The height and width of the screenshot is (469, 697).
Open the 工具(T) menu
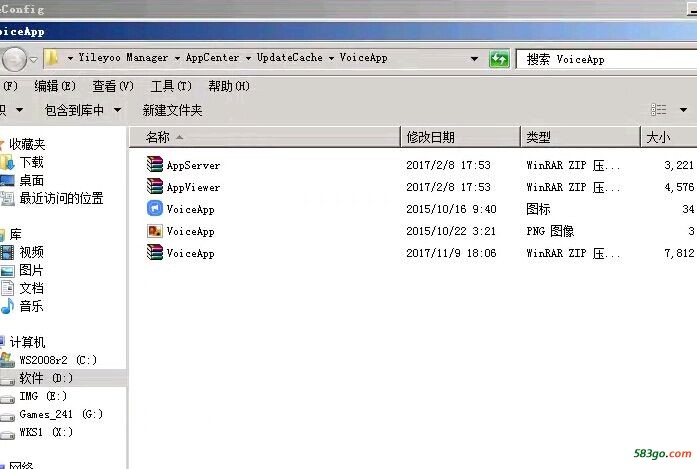click(x=171, y=86)
